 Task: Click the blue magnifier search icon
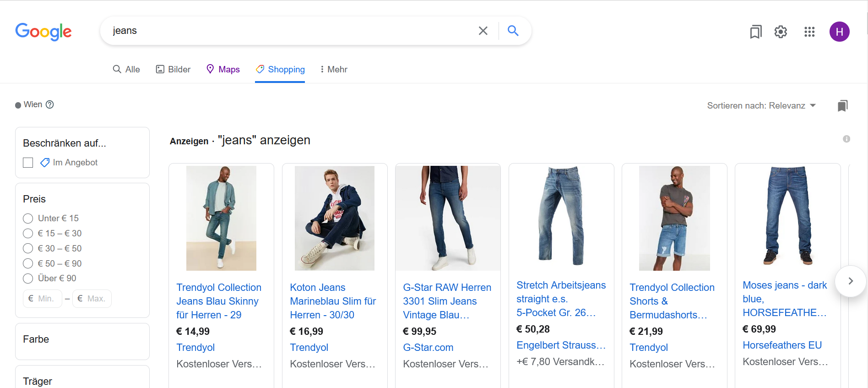click(513, 31)
